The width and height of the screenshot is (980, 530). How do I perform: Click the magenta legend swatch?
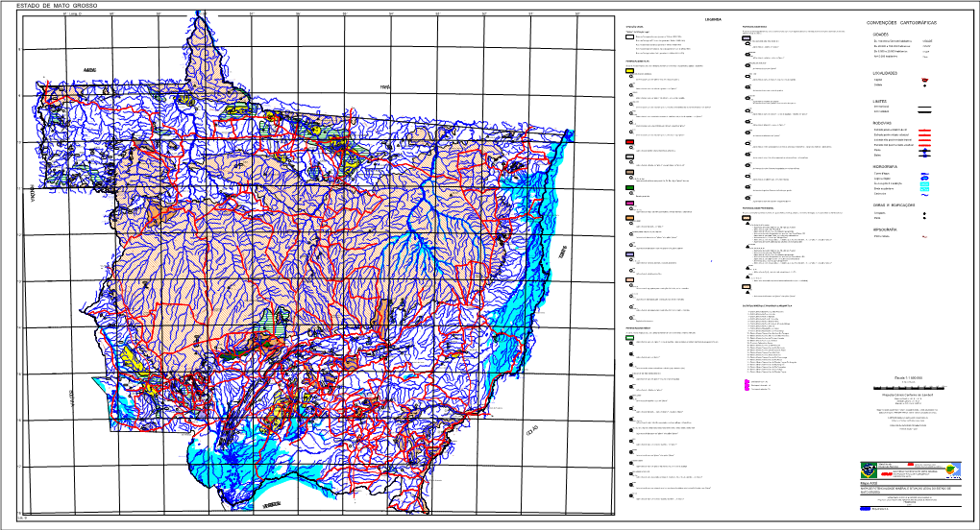tap(628, 204)
